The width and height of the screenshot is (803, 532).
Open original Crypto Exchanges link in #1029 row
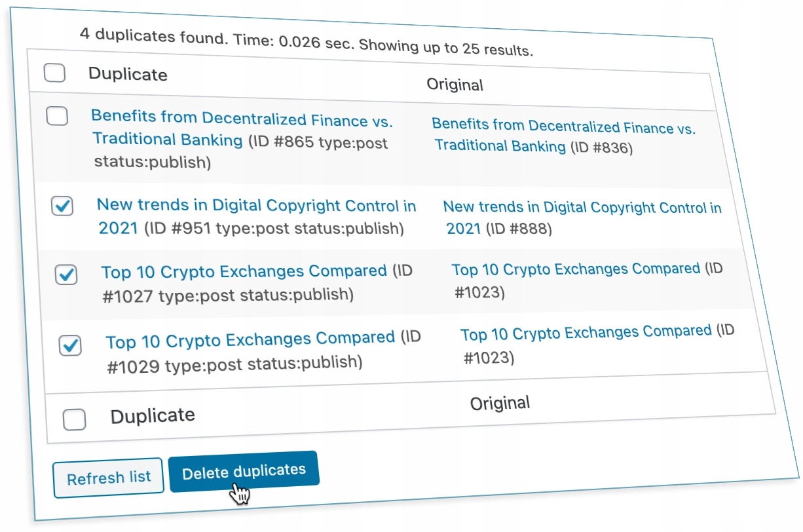586,333
